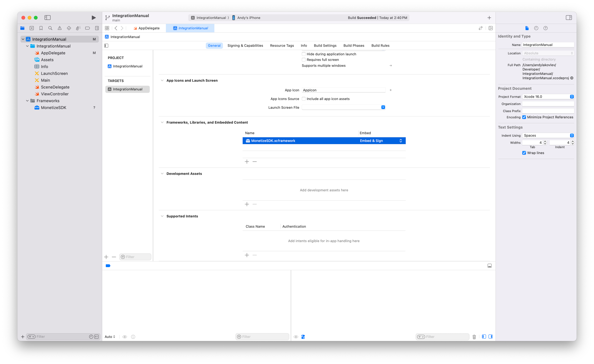Click the trash icon in console
This screenshot has height=364, width=594.
pyautogui.click(x=474, y=337)
